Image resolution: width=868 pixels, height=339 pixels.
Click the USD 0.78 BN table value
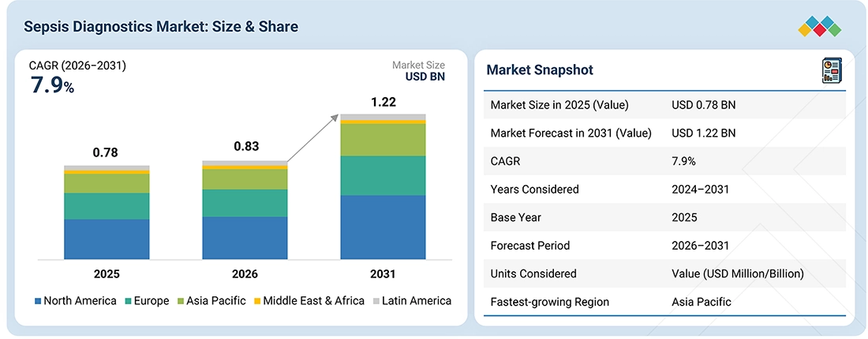704,104
